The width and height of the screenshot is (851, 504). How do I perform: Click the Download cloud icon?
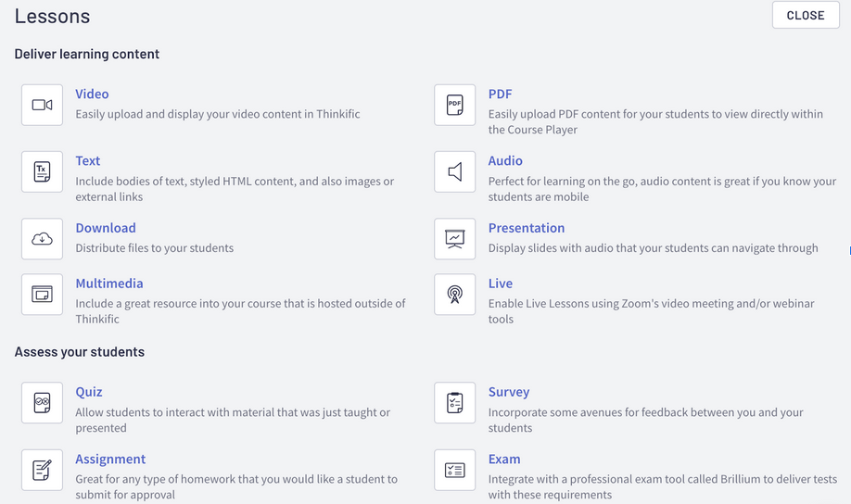(42, 239)
